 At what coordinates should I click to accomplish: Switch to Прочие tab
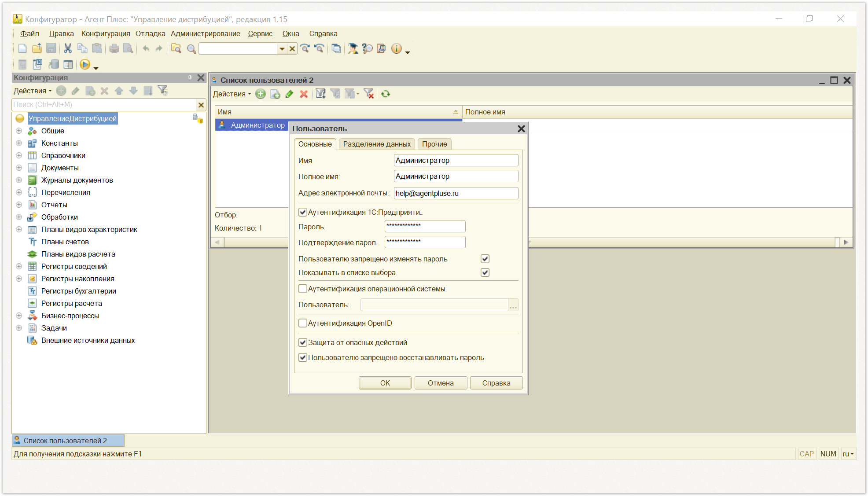tap(434, 144)
